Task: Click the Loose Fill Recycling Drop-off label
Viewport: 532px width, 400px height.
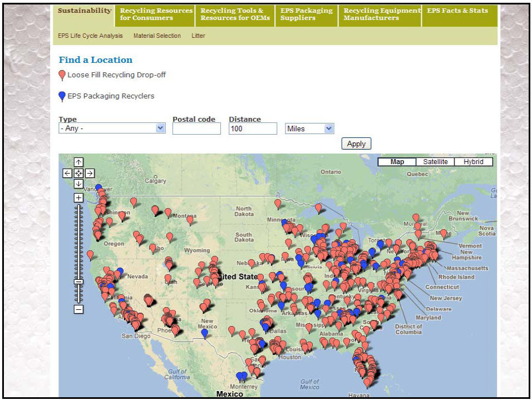Action: click(x=116, y=75)
